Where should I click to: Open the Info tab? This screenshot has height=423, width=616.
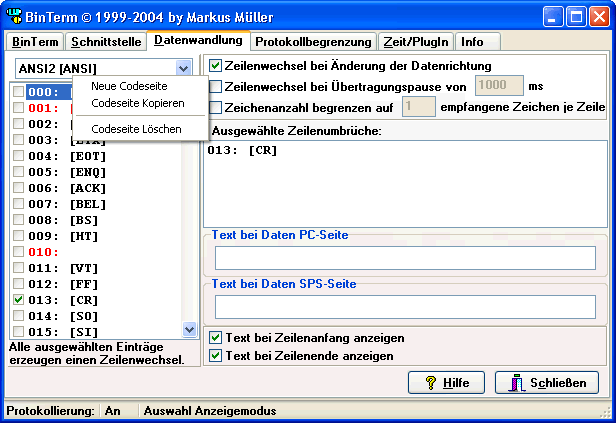472,42
